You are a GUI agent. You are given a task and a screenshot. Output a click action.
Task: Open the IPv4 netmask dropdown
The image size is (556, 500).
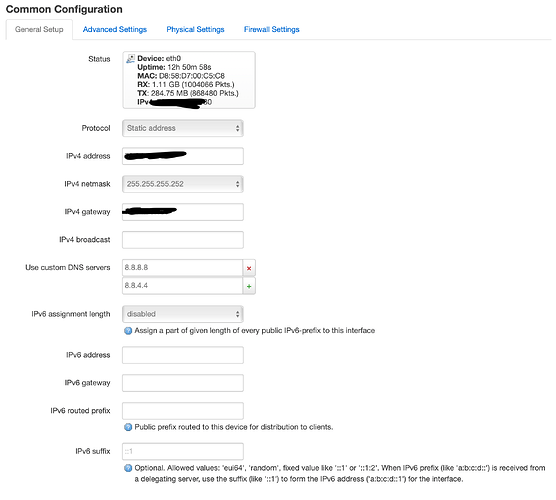183,184
